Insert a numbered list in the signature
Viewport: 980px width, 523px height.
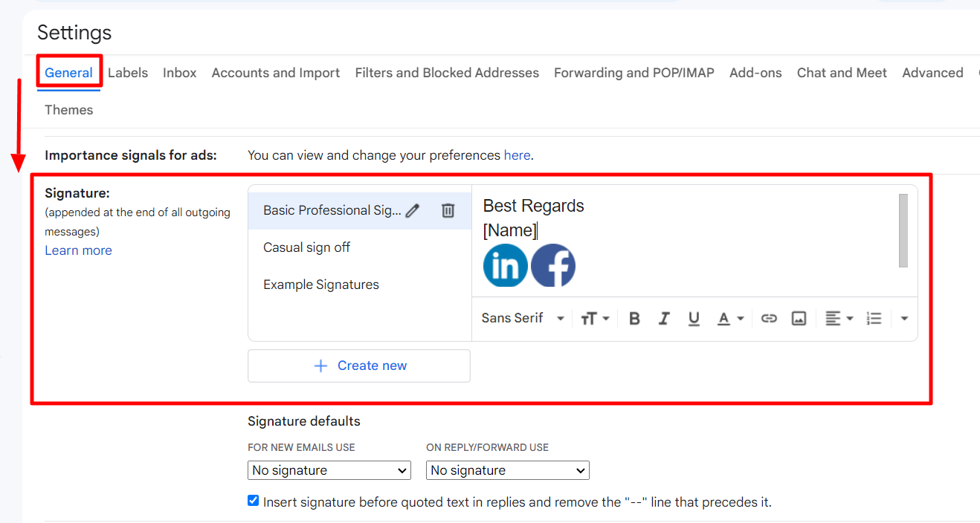874,318
